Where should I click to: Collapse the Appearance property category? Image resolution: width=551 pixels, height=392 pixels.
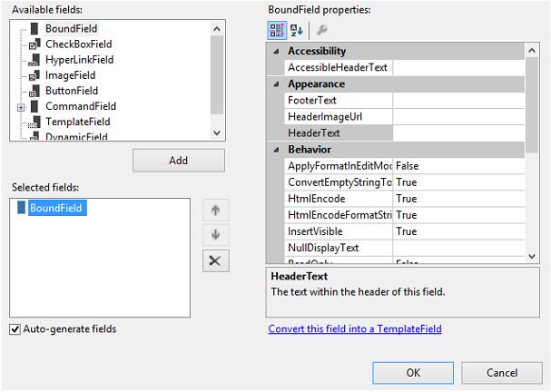pyautogui.click(x=276, y=84)
